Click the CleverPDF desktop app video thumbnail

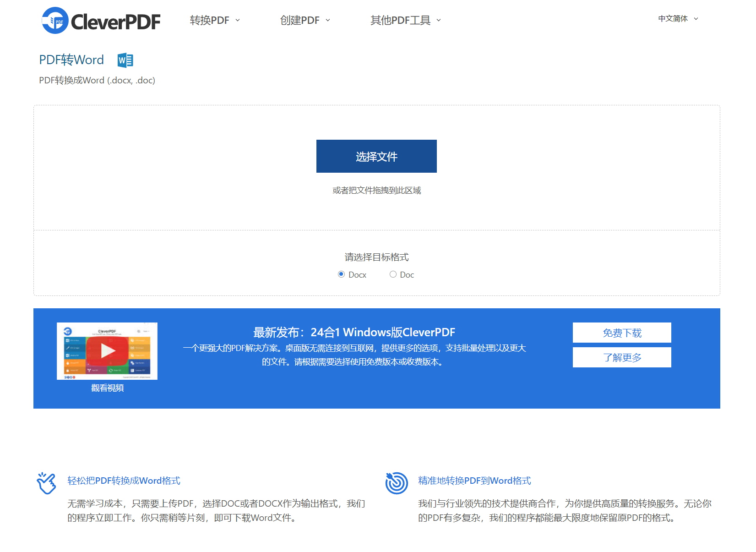click(x=107, y=351)
